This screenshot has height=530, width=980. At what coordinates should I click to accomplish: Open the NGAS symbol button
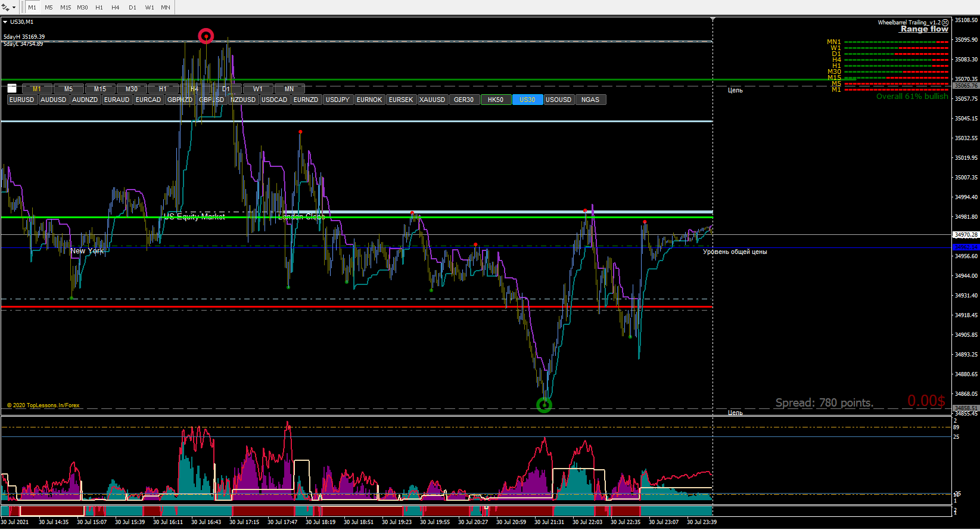(590, 100)
